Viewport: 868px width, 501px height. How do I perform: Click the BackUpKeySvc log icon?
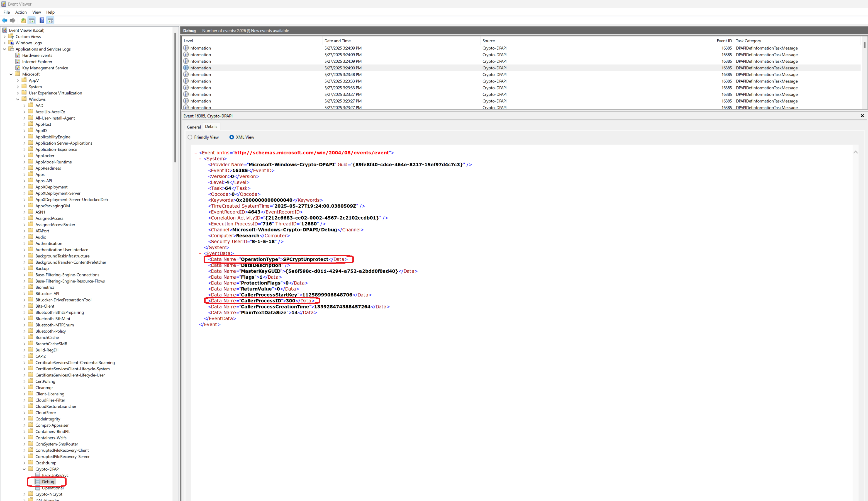pyautogui.click(x=38, y=475)
